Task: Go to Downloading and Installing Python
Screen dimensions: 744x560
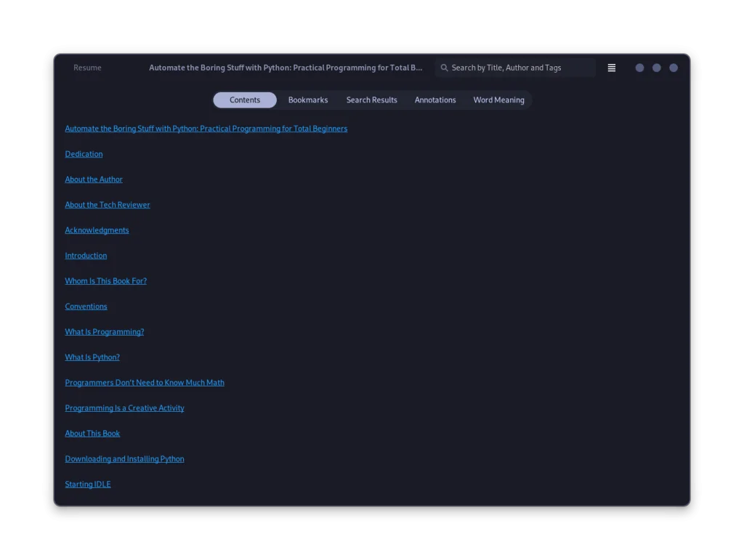Action: pos(124,458)
